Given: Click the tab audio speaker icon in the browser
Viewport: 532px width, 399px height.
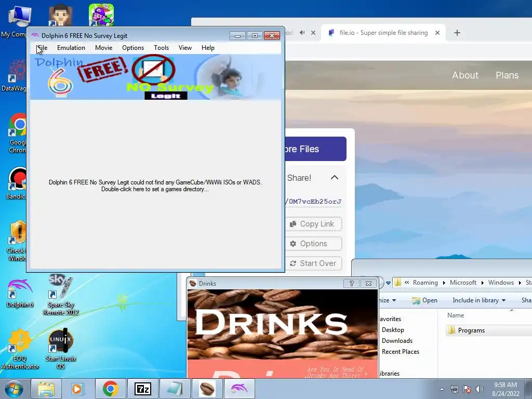Looking at the screenshot, I should 302,33.
